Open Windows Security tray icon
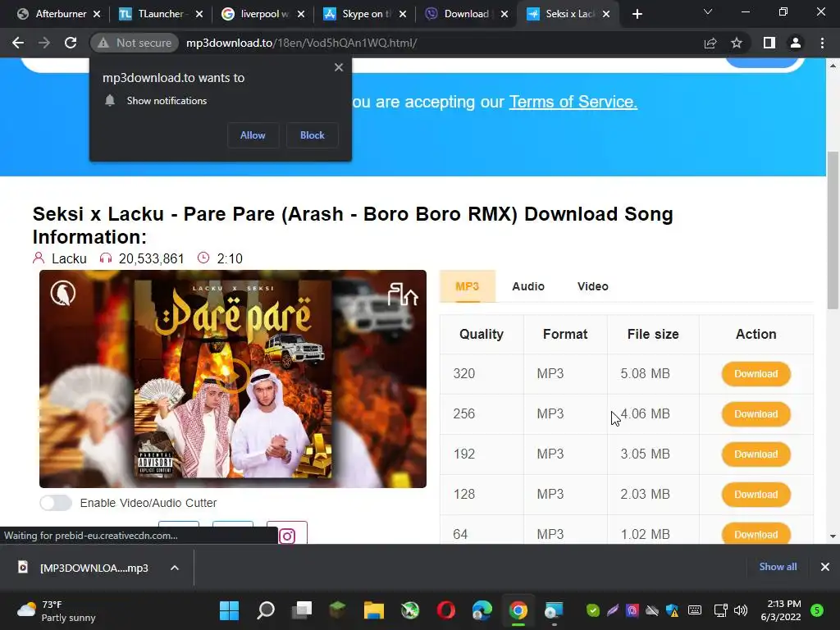This screenshot has width=840, height=630. point(672,610)
